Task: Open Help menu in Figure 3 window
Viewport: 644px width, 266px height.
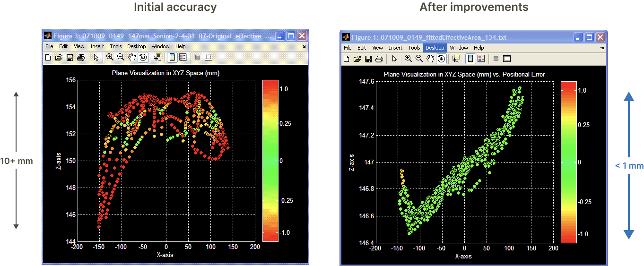Action: (181, 46)
